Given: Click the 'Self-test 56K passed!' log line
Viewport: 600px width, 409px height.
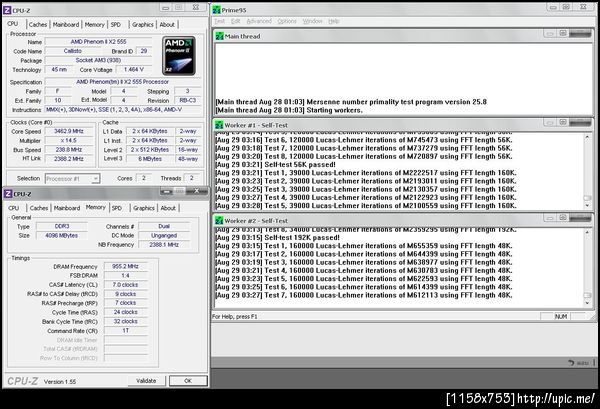Looking at the screenshot, I should [x=276, y=165].
